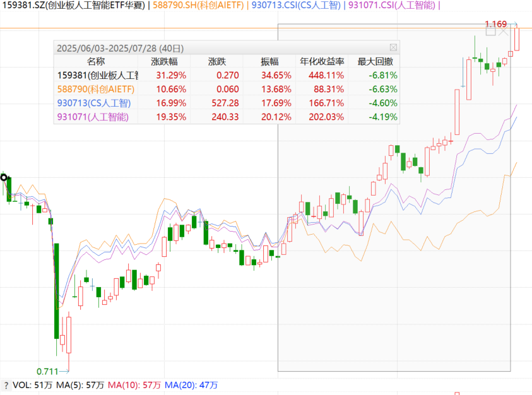Click the 名称 column header
Screen dimensions: 532x395
[96, 61]
